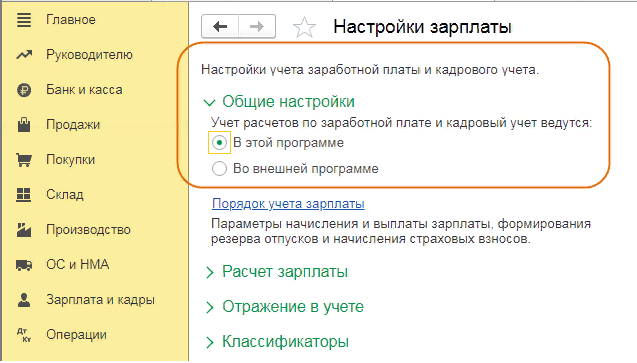This screenshot has width=637, height=363.
Task: Open the Порядок учета зарплаты link
Action: click(288, 203)
